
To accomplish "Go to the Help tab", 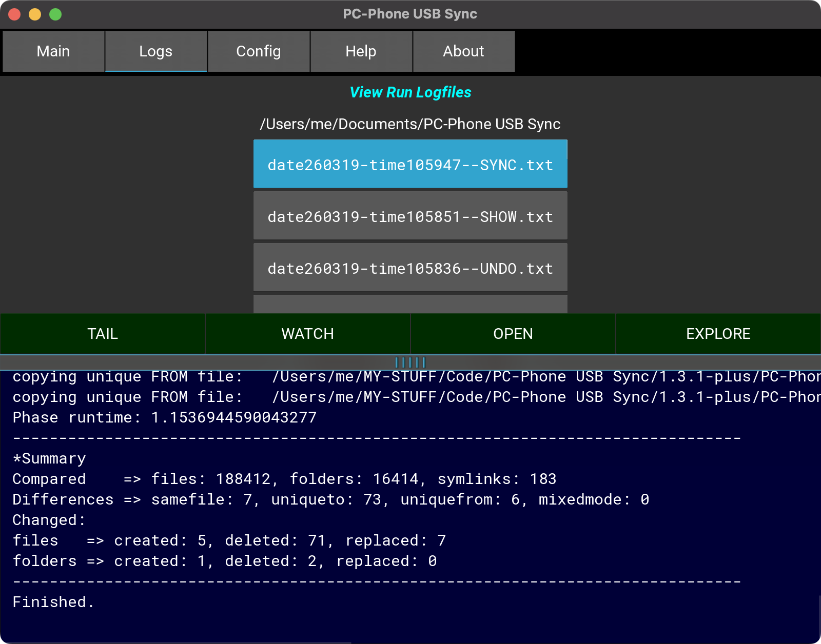I will (361, 51).
